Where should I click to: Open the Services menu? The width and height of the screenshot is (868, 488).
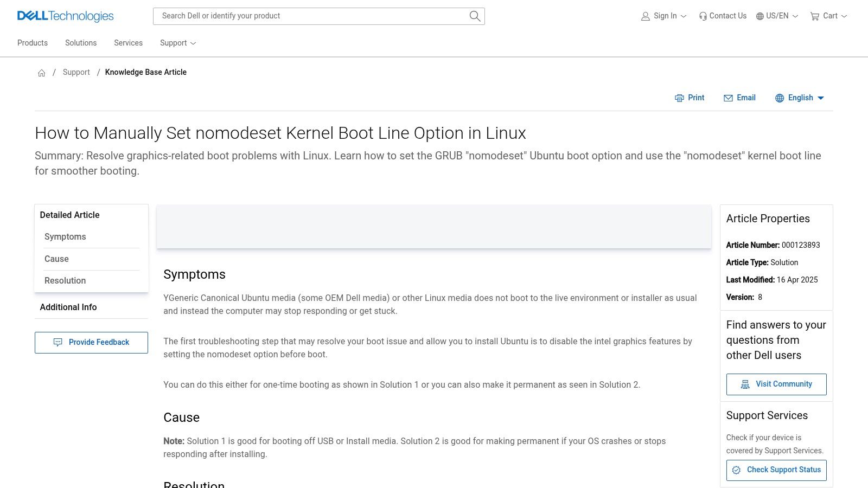coord(128,43)
